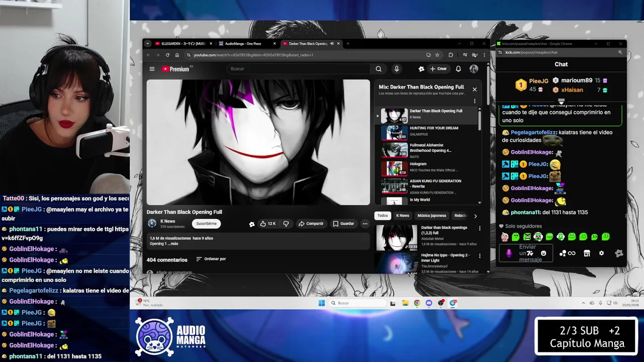Image resolution: width=644 pixels, height=362 pixels.
Task: Open Windows Start menu
Action: coord(321,303)
